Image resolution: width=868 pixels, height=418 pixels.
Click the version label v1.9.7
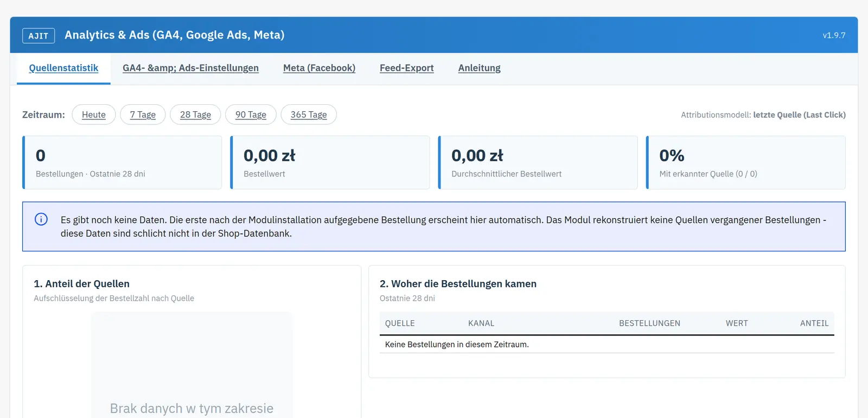pos(834,35)
